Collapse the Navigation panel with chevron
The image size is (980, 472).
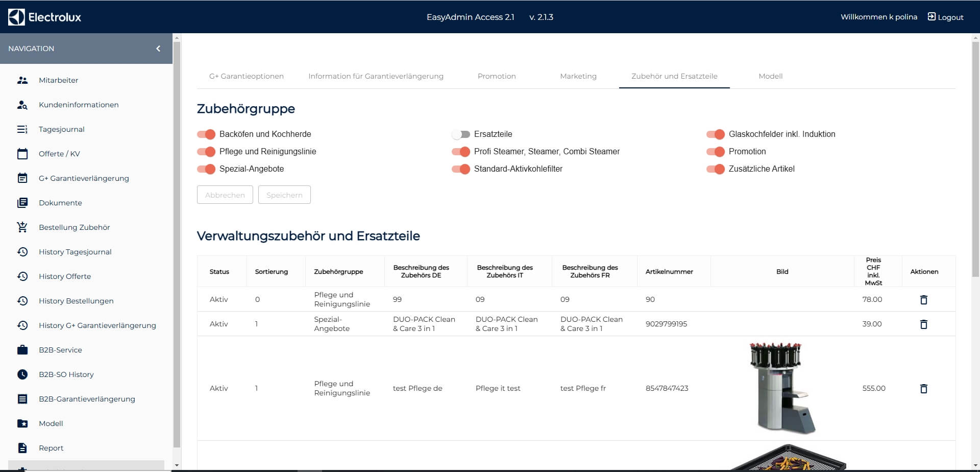click(x=158, y=49)
